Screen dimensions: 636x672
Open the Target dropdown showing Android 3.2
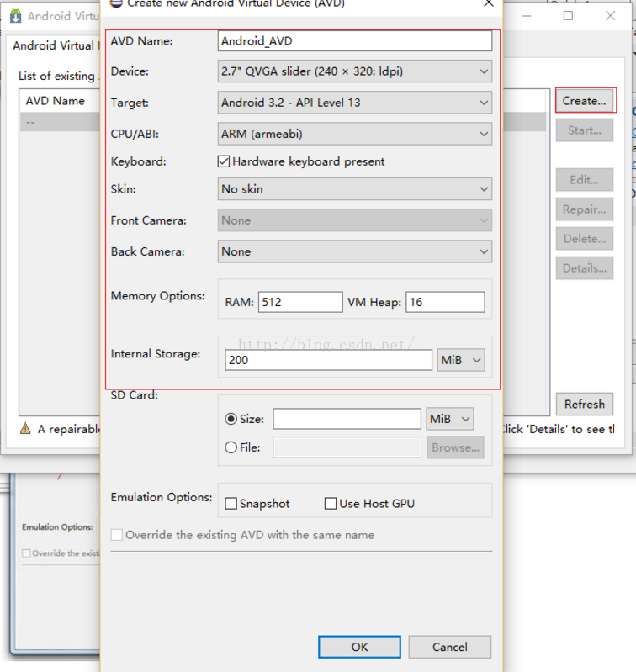(x=354, y=103)
